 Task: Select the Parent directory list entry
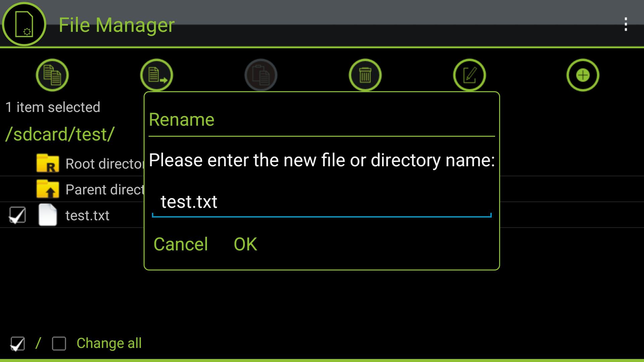pyautogui.click(x=72, y=189)
